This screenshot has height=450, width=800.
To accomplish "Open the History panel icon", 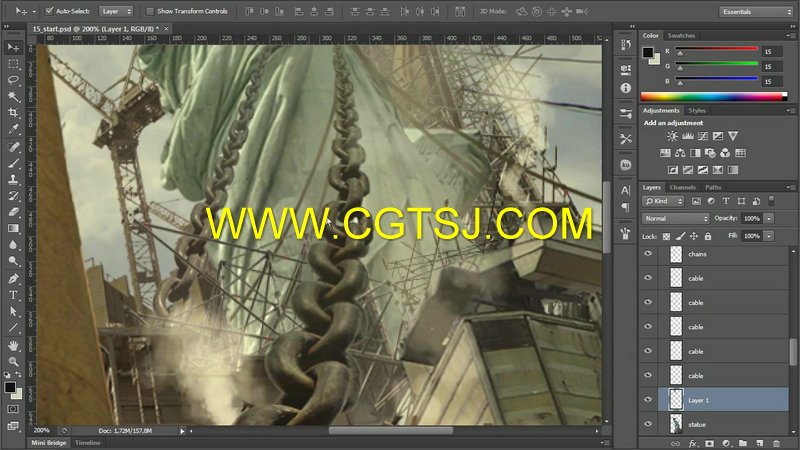I will click(x=626, y=45).
